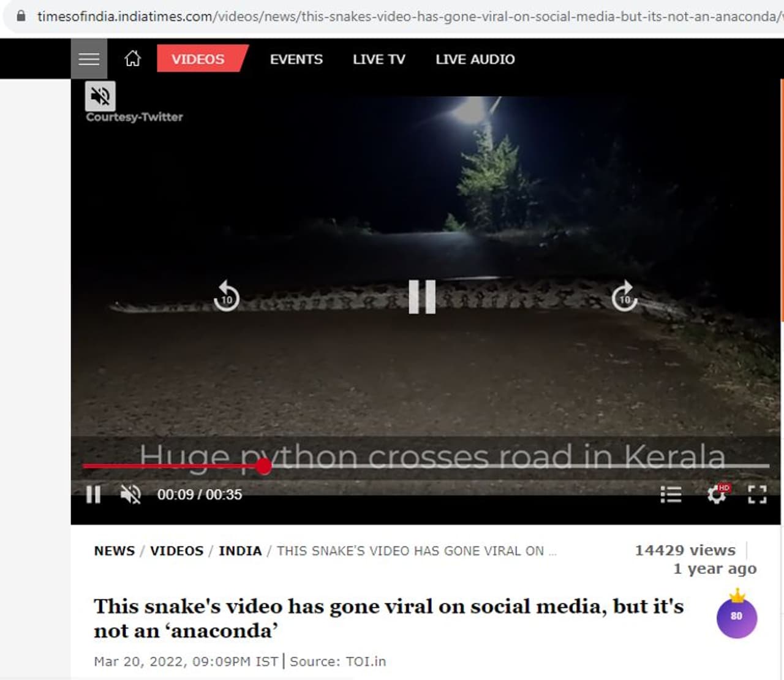Screen dimensions: 784x680
Task: Follow the INDIA breadcrumb link
Action: tap(240, 551)
